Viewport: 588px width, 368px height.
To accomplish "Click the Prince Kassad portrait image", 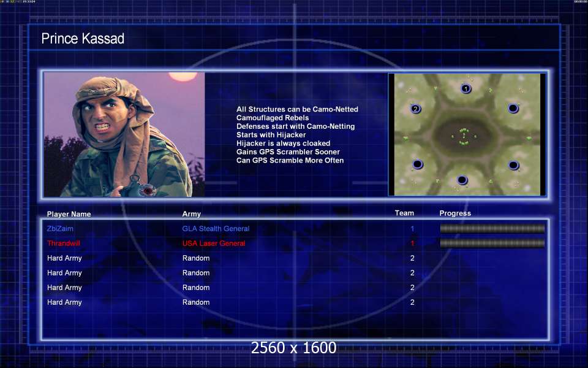I will (x=124, y=134).
